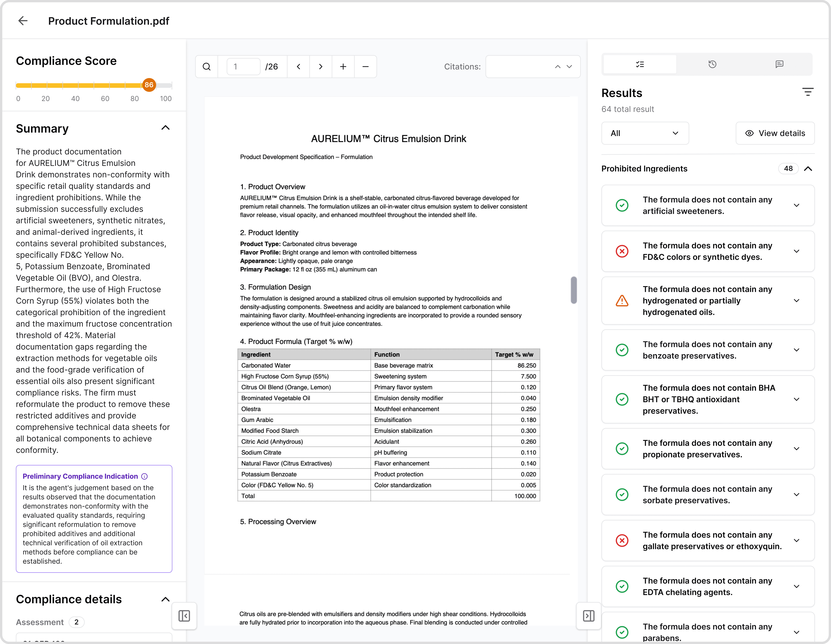Collapse the left compliance sidebar
This screenshot has width=831, height=644.
(x=184, y=616)
